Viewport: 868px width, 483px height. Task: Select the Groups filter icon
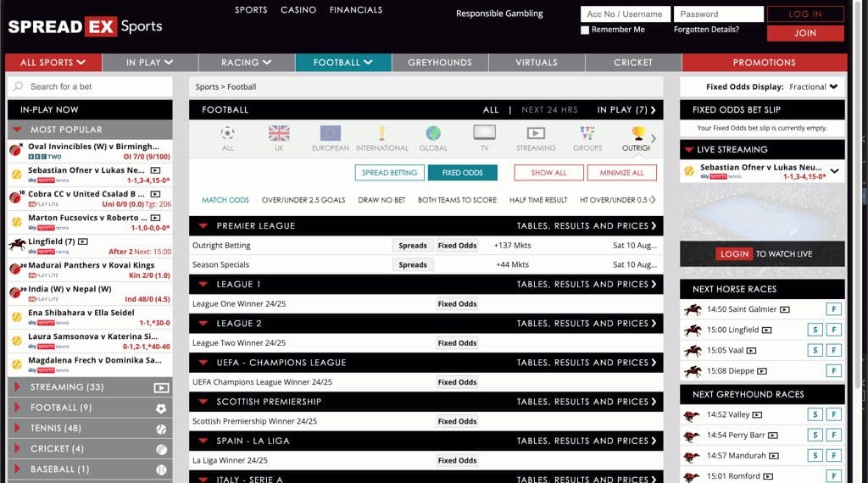(587, 133)
